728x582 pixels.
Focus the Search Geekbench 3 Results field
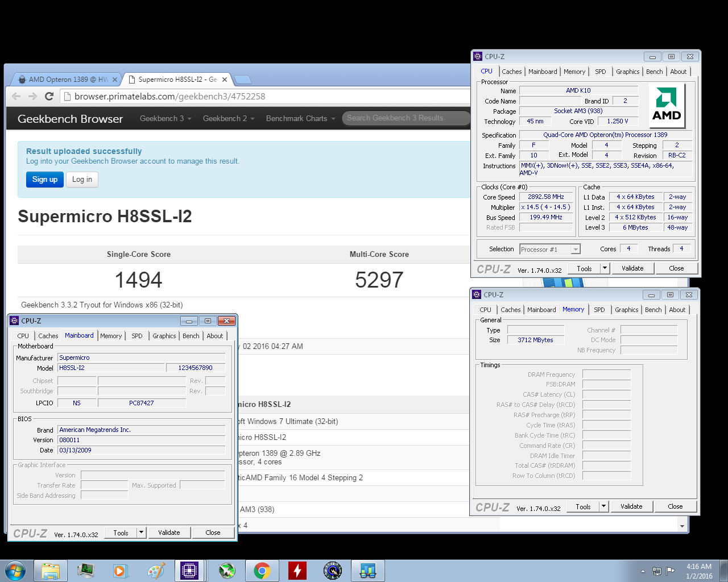coord(406,118)
